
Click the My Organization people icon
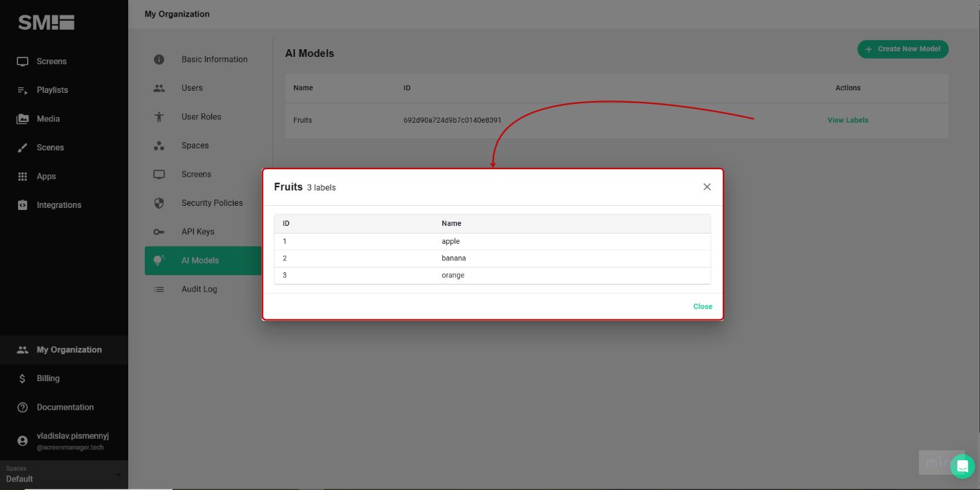point(23,350)
